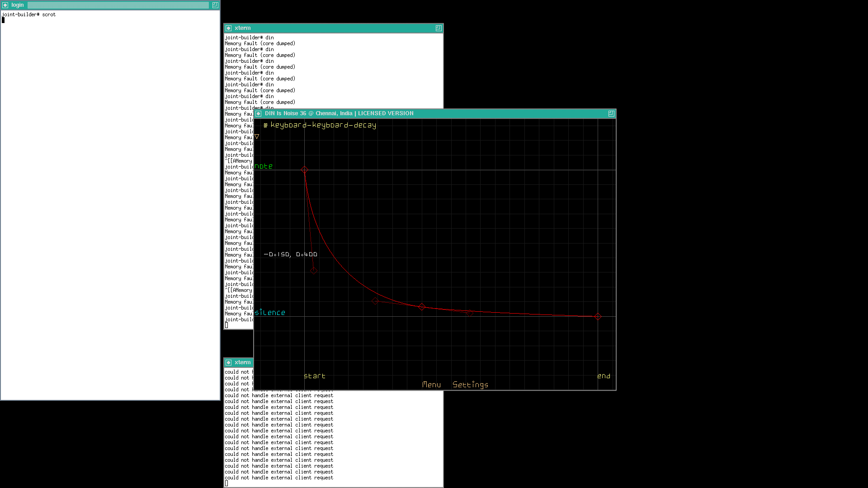Click the login window title text
The height and width of the screenshot is (488, 868).
coord(18,5)
